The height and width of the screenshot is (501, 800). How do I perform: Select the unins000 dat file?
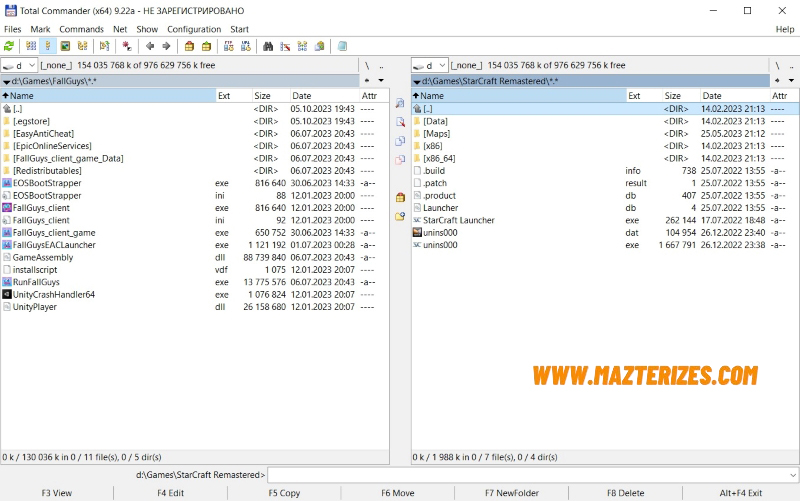(x=605, y=233)
